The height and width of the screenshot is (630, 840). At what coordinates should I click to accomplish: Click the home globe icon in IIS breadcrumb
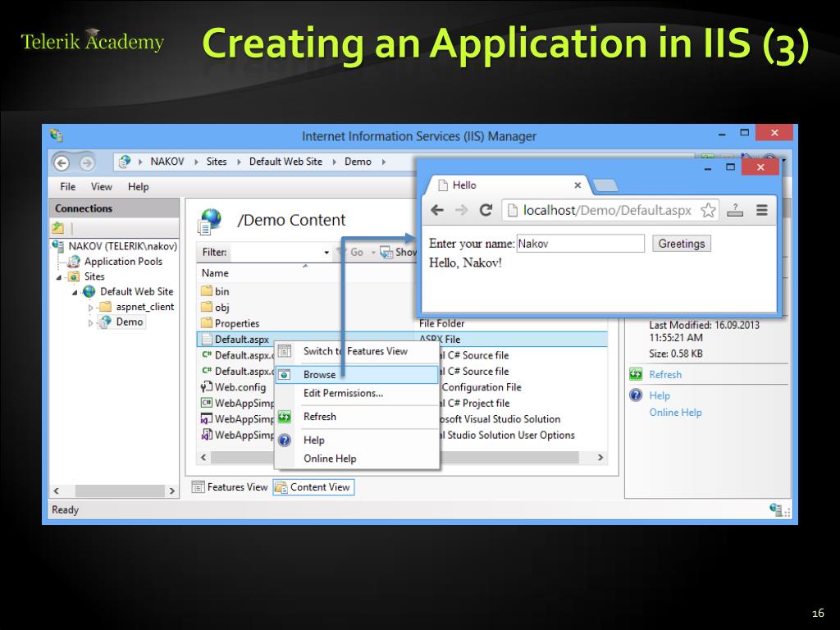pos(125,162)
